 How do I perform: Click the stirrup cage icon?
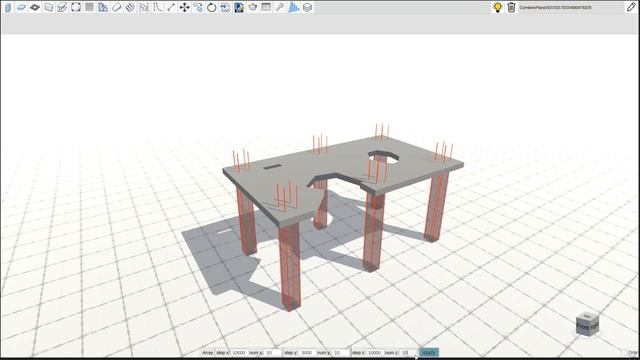pos(144,7)
